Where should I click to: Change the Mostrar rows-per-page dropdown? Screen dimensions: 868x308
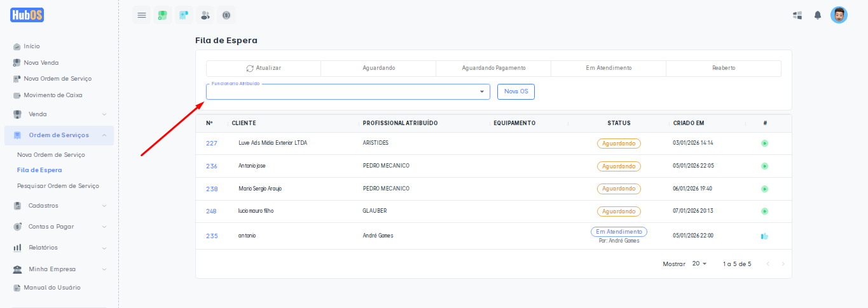pyautogui.click(x=699, y=264)
